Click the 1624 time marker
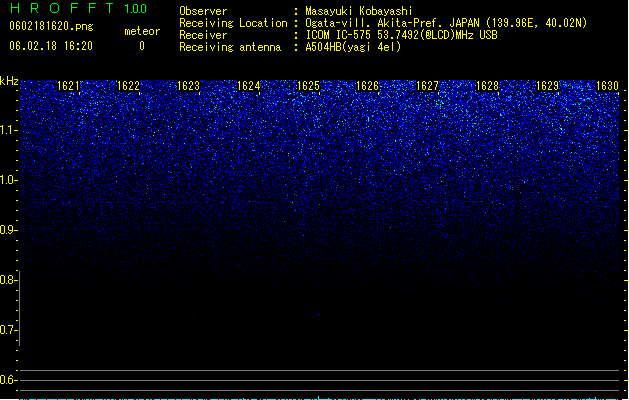629x400 pixels. (x=248, y=86)
